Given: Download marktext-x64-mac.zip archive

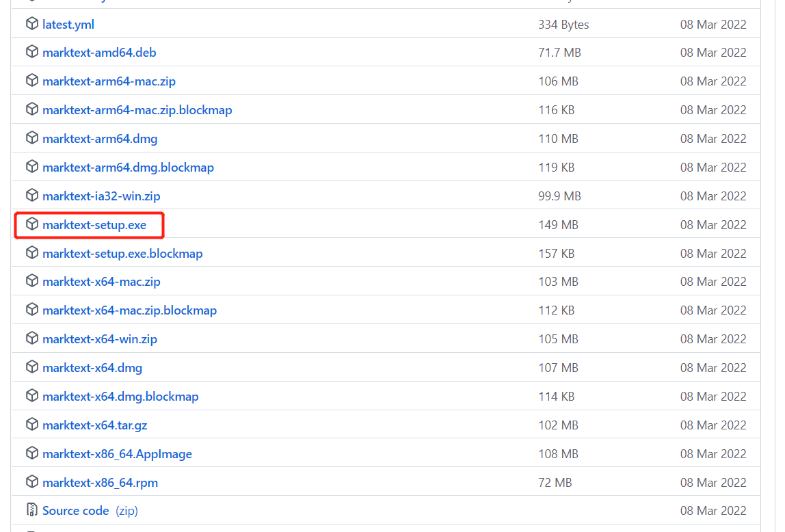Looking at the screenshot, I should (102, 282).
